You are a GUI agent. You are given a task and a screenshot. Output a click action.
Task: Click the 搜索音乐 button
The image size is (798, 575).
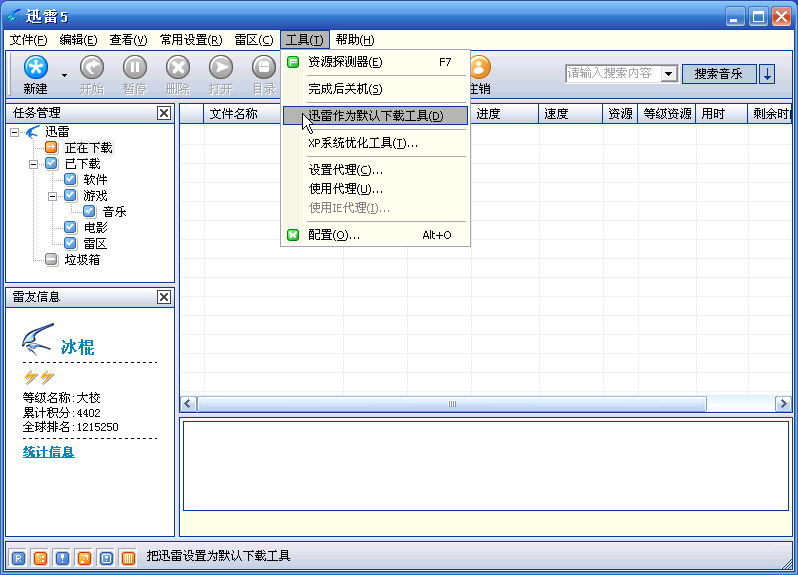pos(718,74)
